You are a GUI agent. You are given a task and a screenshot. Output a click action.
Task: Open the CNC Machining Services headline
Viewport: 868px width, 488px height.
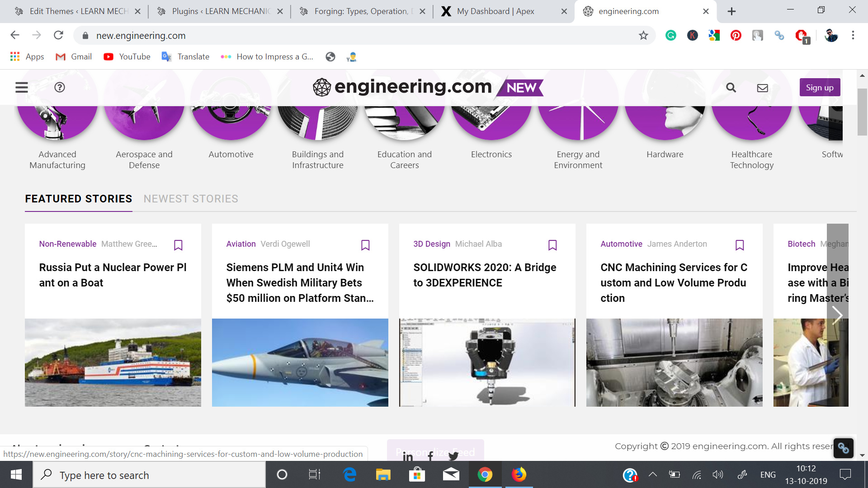click(x=674, y=282)
